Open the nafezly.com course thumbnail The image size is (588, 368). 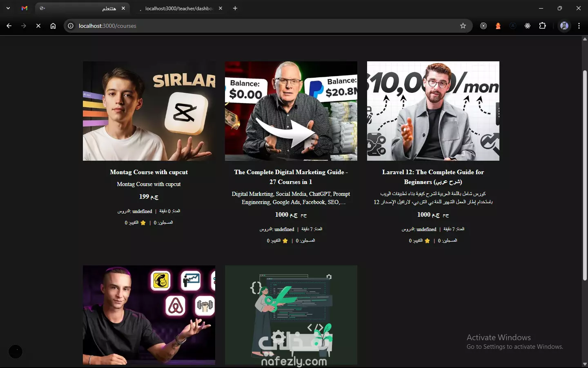pos(291,315)
